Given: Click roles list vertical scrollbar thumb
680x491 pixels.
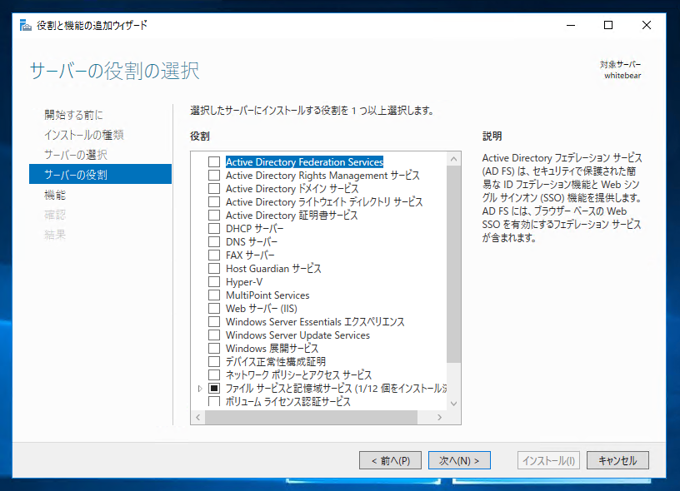Looking at the screenshot, I should click(x=454, y=265).
